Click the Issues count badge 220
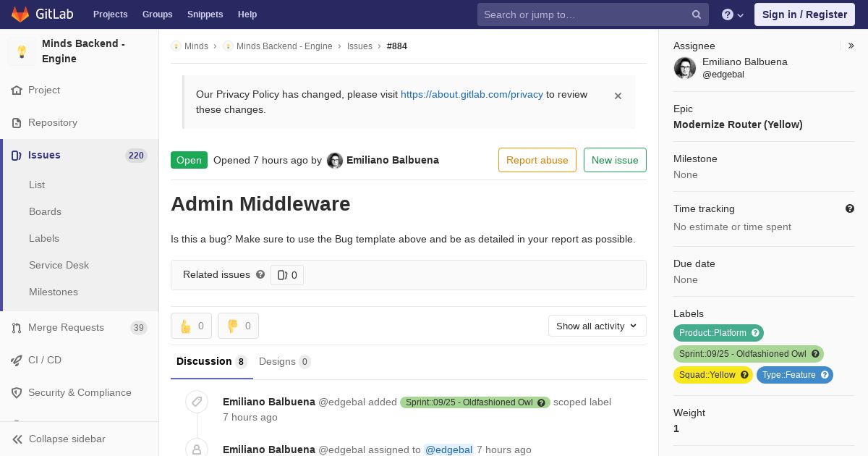868x456 pixels. click(136, 156)
